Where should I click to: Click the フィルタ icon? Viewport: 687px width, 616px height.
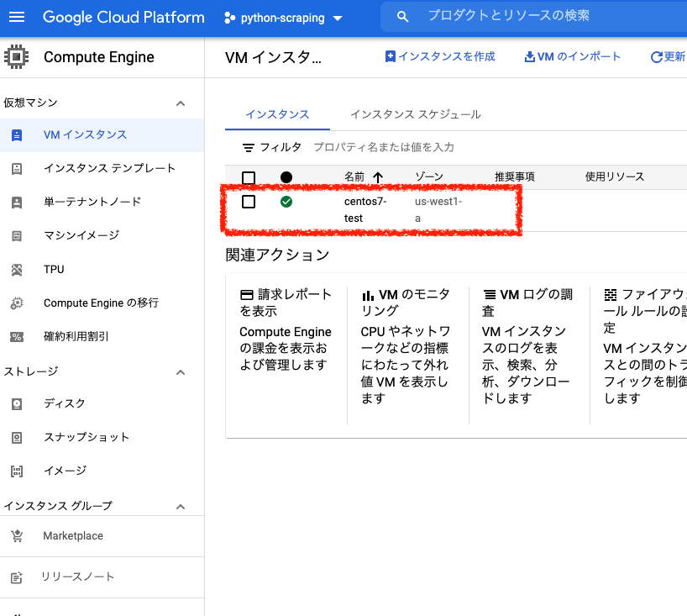tap(249, 148)
